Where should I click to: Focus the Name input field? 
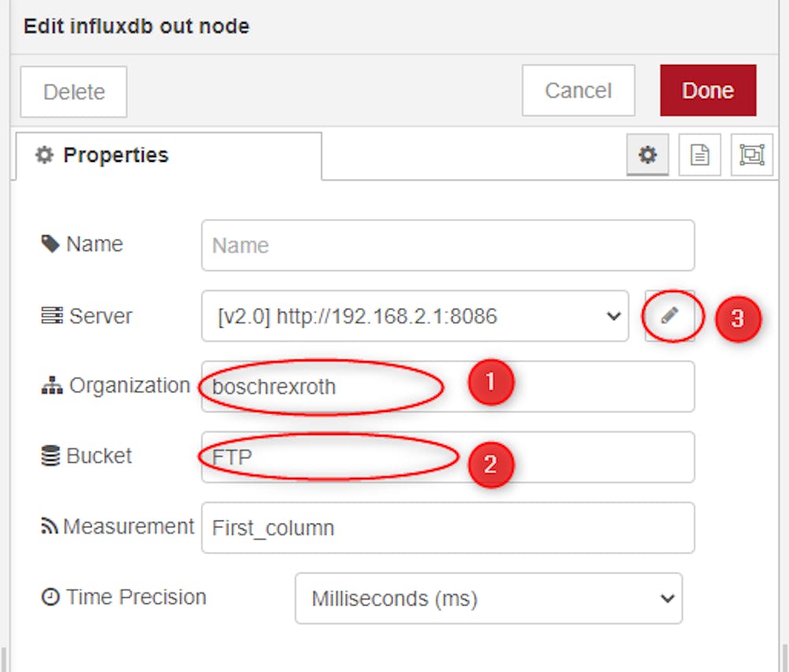click(448, 246)
